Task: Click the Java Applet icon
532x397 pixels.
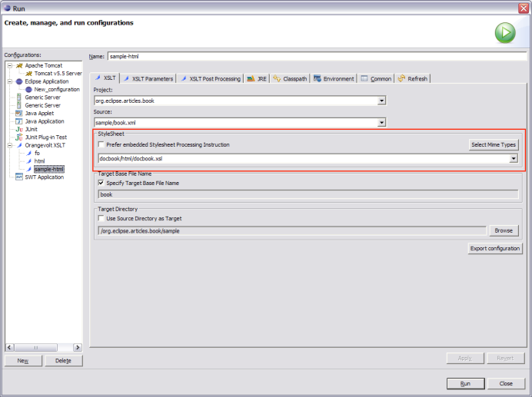Action: (x=19, y=113)
